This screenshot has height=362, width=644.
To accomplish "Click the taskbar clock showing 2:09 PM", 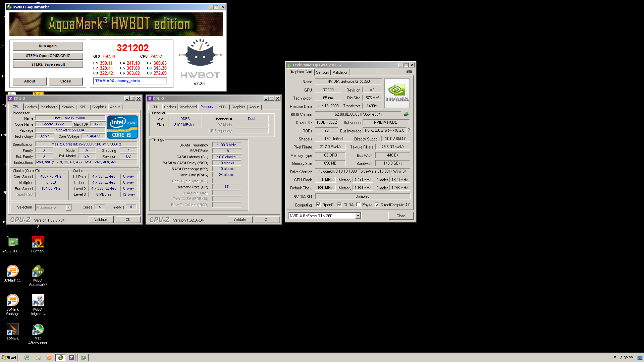I will 627,358.
